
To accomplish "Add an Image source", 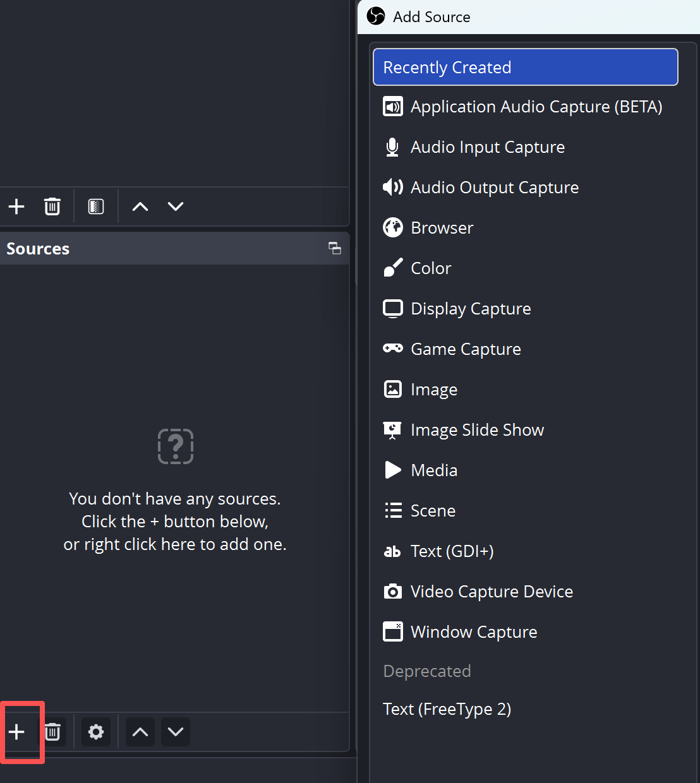I will coord(526,390).
